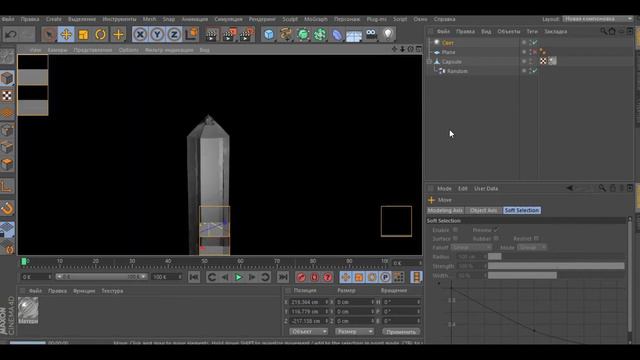Image resolution: width=640 pixels, height=360 pixels.
Task: Open the Mesh menu
Action: pyautogui.click(x=149, y=19)
